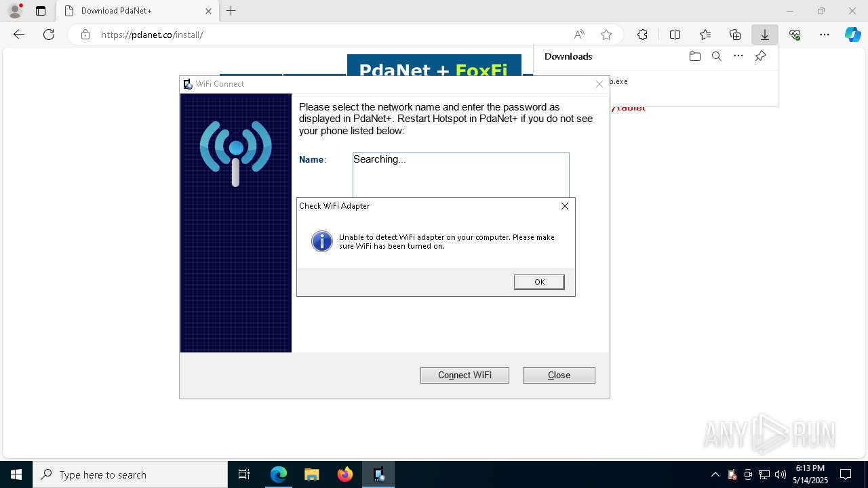
Task: Open Task View on taskbar
Action: pyautogui.click(x=244, y=474)
